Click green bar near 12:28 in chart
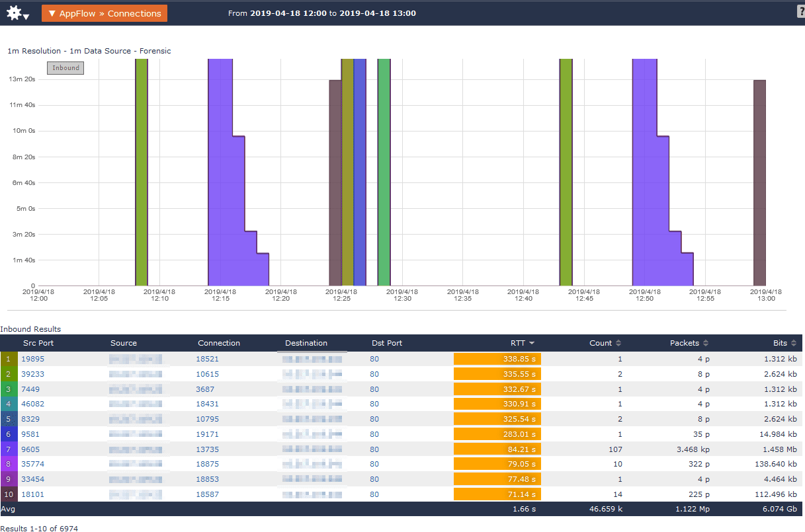 384,172
